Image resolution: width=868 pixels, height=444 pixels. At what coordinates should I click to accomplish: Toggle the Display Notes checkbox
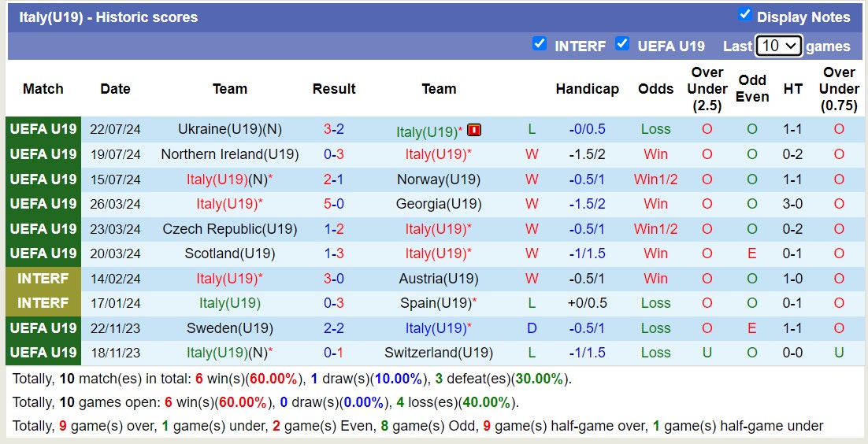pyautogui.click(x=744, y=15)
